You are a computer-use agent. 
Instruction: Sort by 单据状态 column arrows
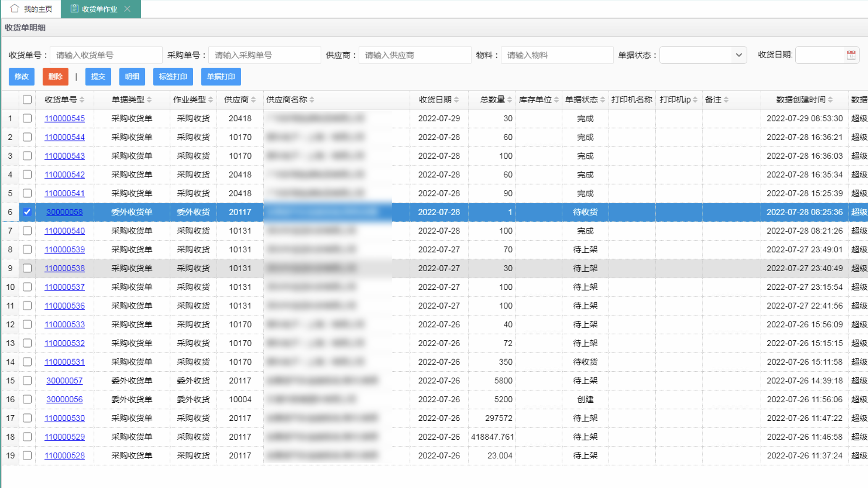click(602, 100)
